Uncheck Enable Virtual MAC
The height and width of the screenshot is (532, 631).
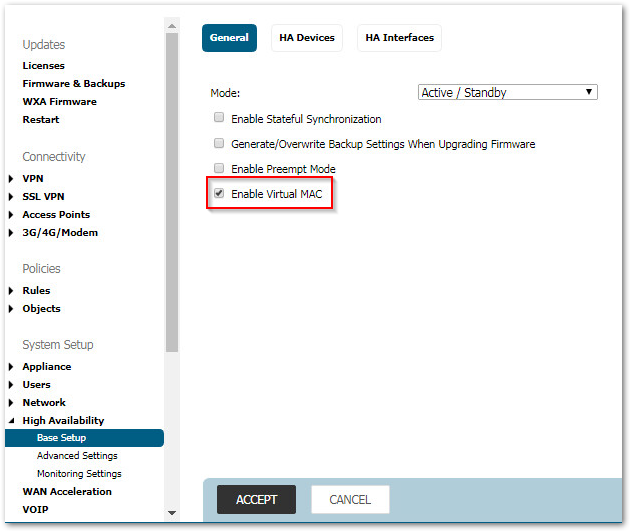pyautogui.click(x=219, y=193)
